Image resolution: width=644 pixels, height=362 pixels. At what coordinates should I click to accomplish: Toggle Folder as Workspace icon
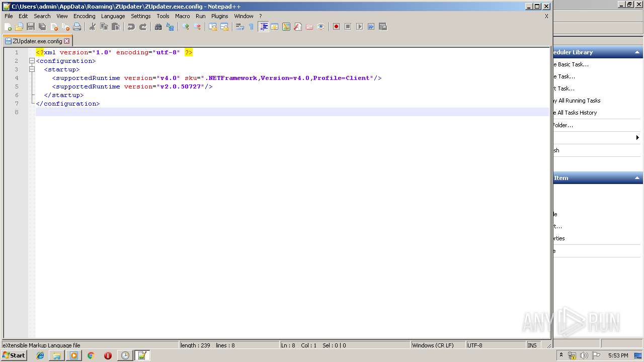[x=309, y=27]
